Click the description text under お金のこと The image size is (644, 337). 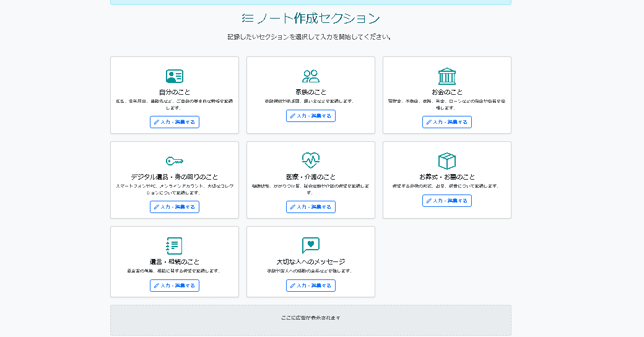[447, 105]
